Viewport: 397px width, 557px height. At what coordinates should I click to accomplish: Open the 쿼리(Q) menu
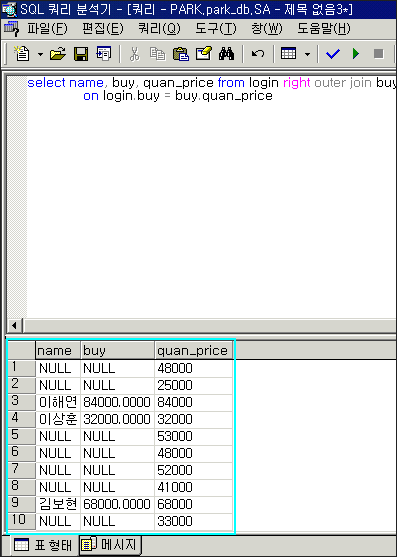[159, 28]
